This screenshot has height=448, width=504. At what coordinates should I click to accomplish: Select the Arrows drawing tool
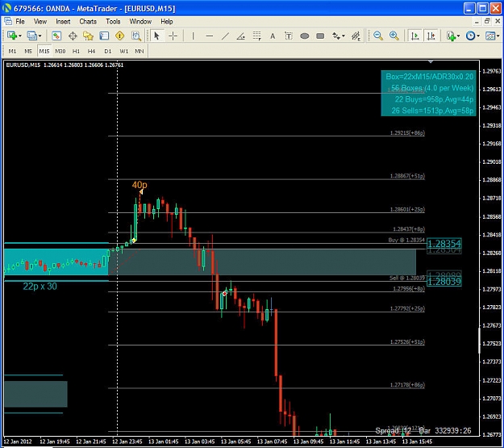(x=336, y=36)
